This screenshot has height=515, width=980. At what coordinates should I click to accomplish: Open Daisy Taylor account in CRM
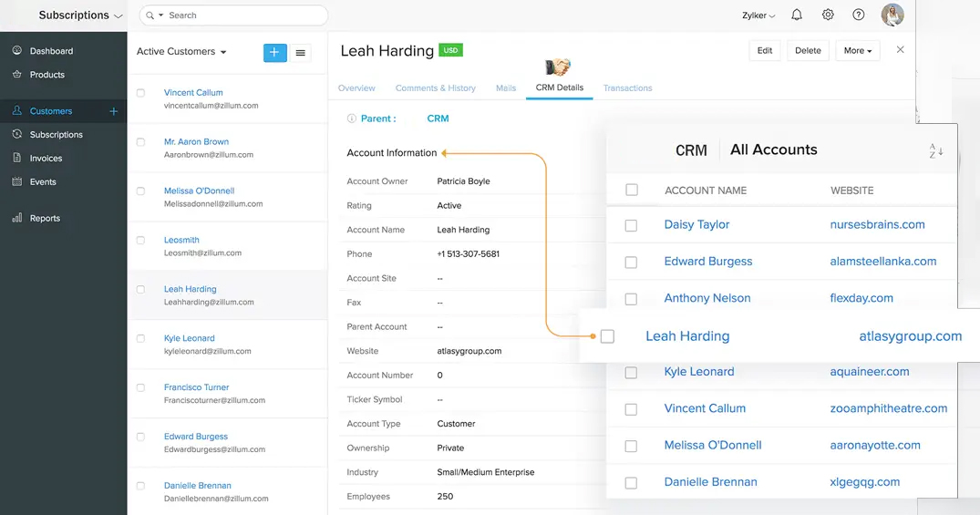pos(696,224)
